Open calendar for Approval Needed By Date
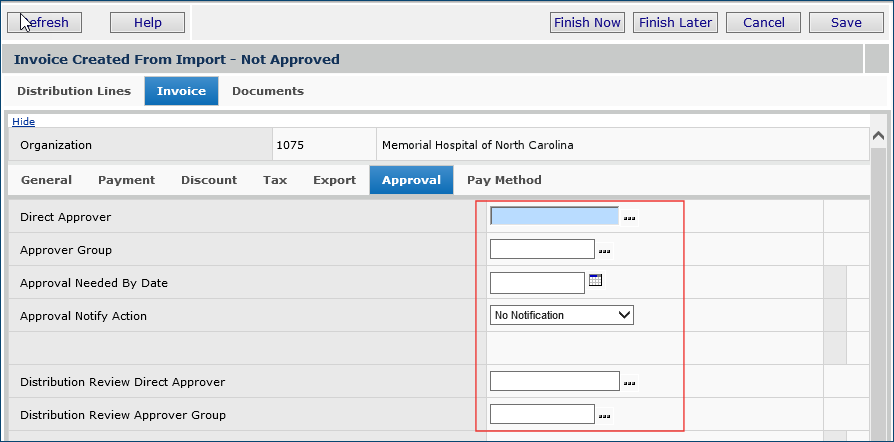Viewport: 894px width, 442px height. click(x=595, y=281)
